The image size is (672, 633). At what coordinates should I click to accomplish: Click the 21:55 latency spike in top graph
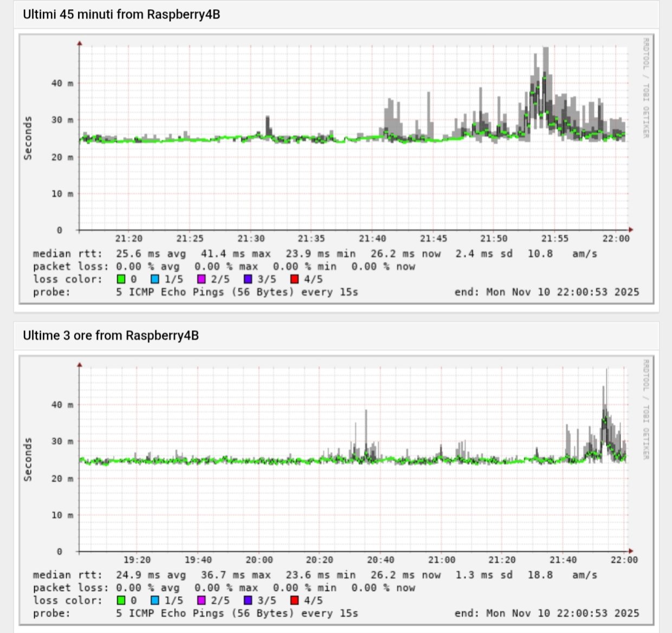point(545,87)
